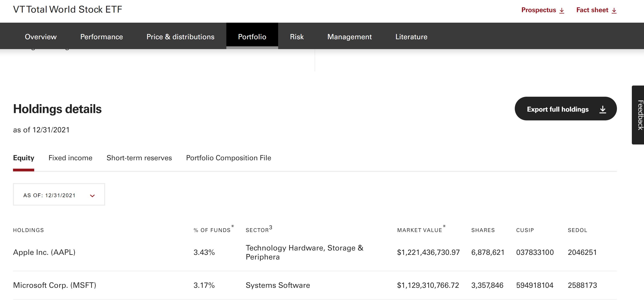Click the Fact sheet download arrow icon
Screen dimensions: 644x305
(614, 10)
